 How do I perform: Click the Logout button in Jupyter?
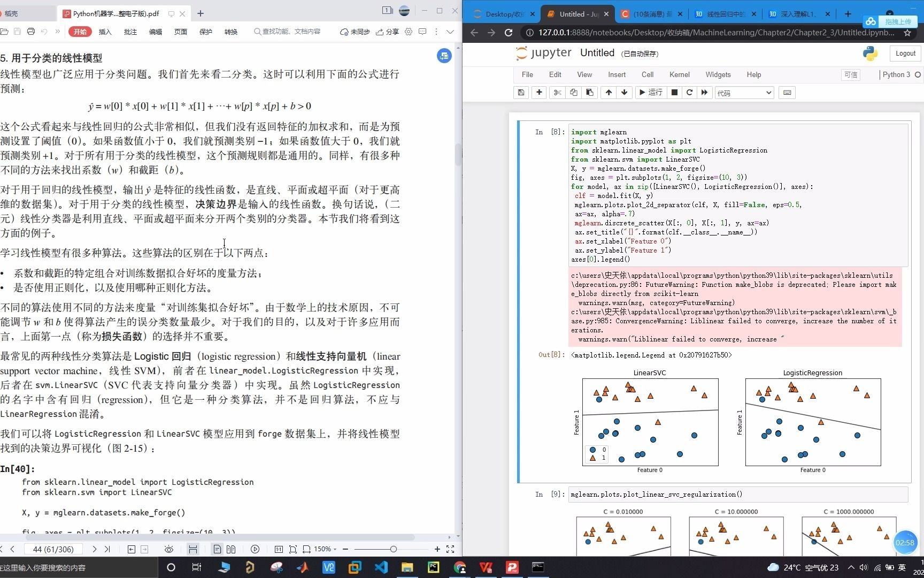tap(905, 53)
